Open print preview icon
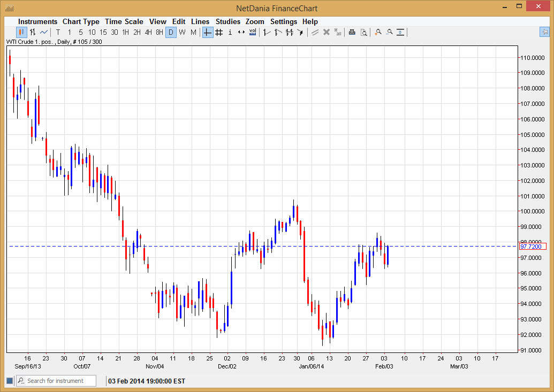 click(x=363, y=32)
